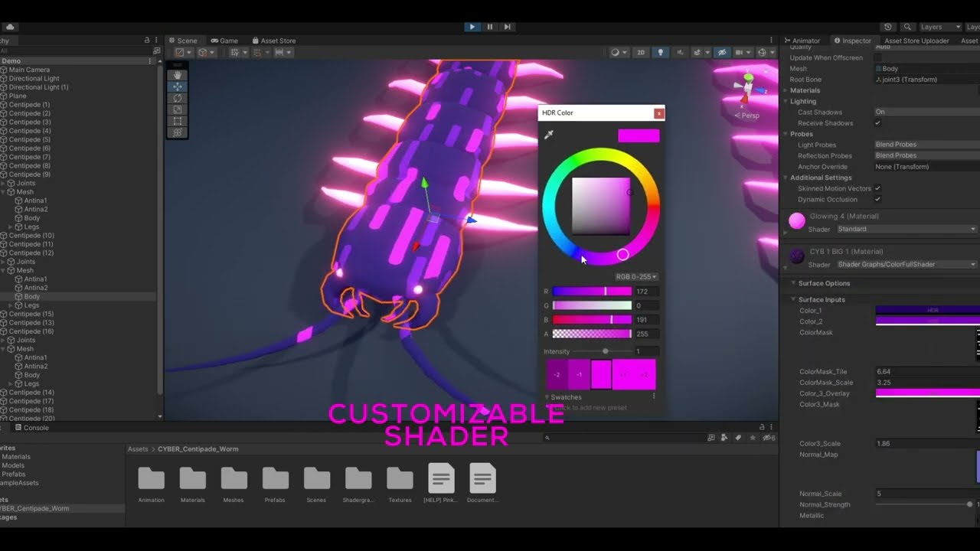Toggle 2D scene view mode
980x551 pixels.
(x=641, y=53)
